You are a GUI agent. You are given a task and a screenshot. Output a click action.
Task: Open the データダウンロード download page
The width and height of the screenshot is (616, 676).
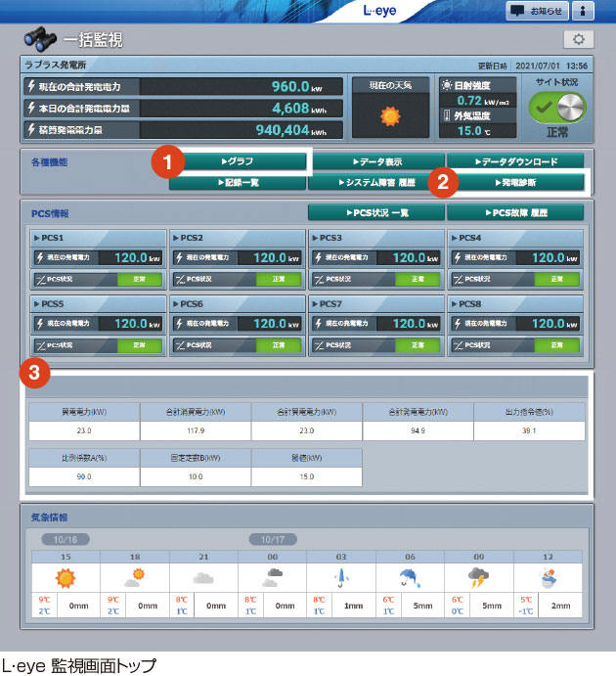click(515, 161)
